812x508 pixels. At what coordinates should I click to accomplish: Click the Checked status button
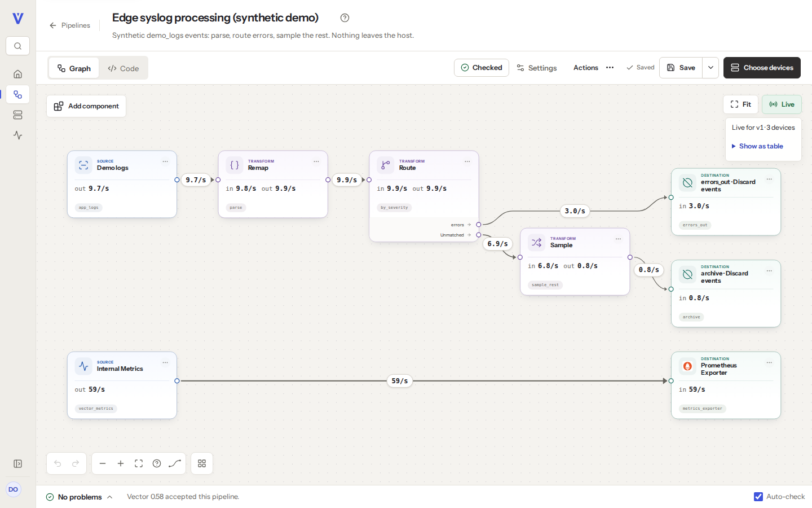(x=482, y=68)
